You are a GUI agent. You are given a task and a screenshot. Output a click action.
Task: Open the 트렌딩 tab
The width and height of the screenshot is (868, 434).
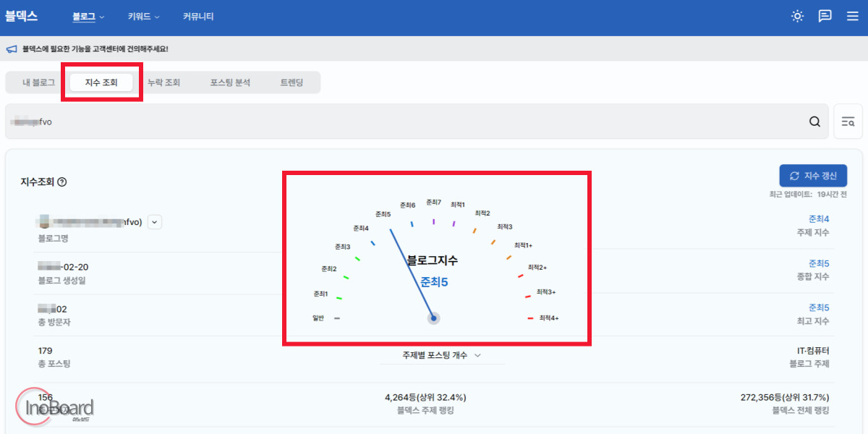tap(292, 82)
